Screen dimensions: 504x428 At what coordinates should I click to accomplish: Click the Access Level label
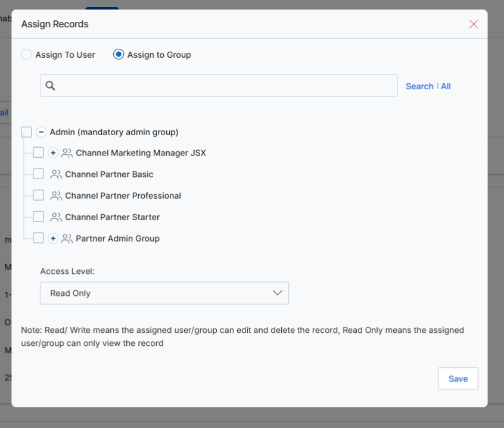pos(67,271)
